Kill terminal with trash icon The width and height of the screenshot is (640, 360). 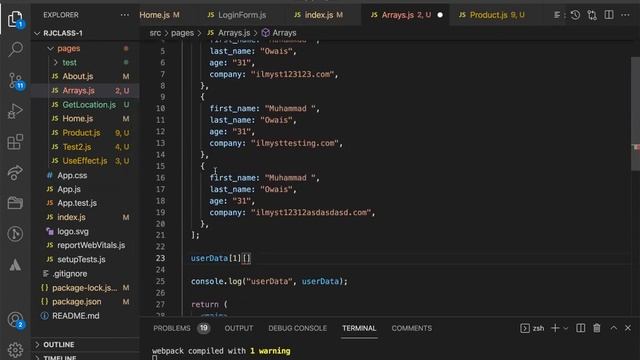click(x=597, y=328)
